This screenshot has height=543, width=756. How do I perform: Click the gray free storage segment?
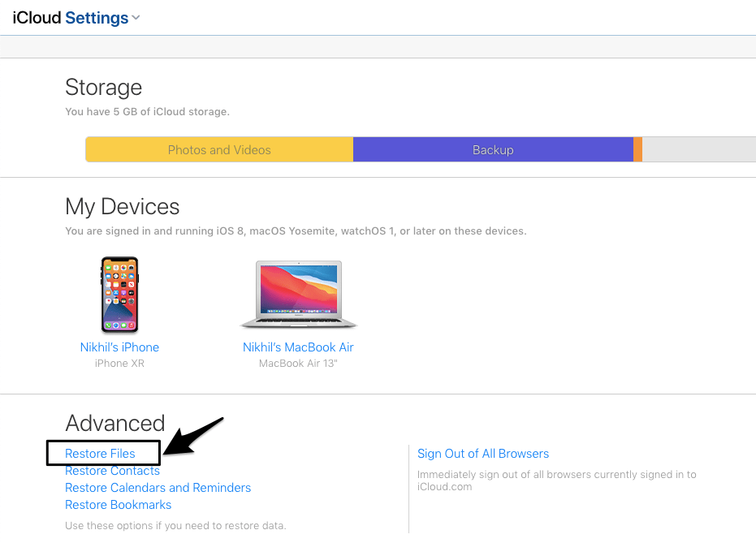coord(699,150)
